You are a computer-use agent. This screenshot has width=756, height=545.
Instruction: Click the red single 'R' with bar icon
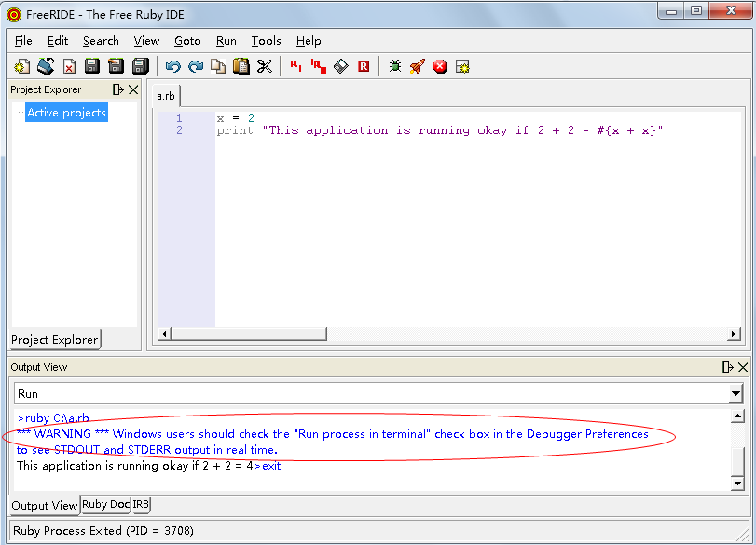(296, 66)
